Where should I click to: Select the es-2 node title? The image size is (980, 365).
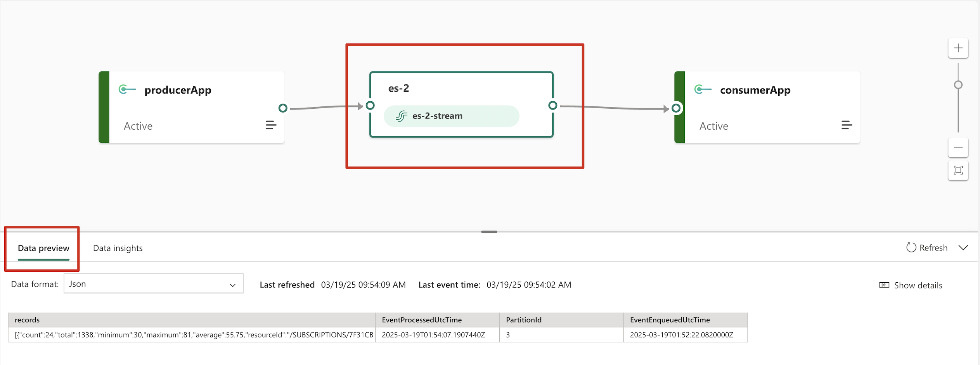click(398, 88)
